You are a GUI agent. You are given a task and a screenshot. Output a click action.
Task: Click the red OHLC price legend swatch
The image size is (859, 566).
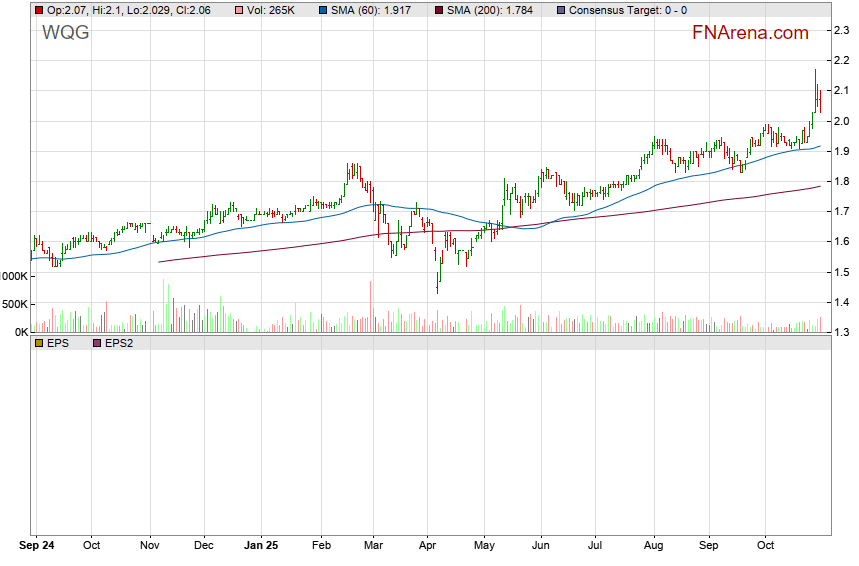click(x=39, y=10)
